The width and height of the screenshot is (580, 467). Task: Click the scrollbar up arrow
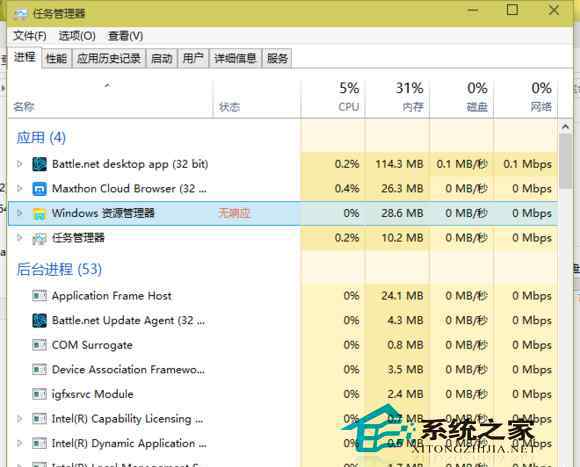[565, 127]
